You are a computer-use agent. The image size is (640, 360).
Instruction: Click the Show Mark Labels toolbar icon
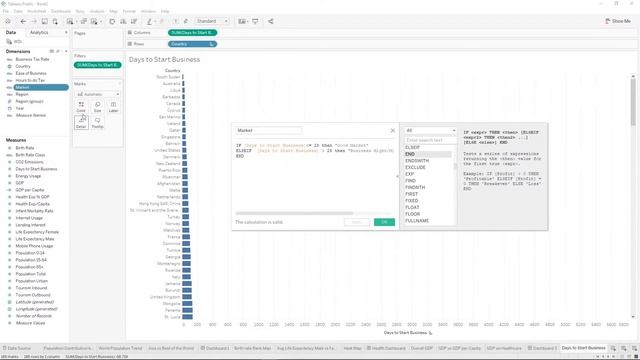175,21
